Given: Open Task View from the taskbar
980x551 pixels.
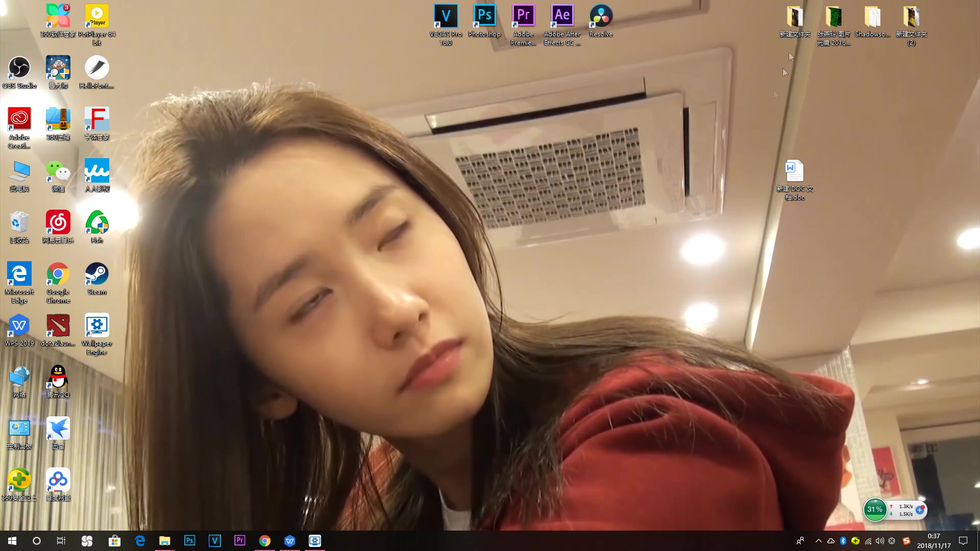Looking at the screenshot, I should 61,540.
